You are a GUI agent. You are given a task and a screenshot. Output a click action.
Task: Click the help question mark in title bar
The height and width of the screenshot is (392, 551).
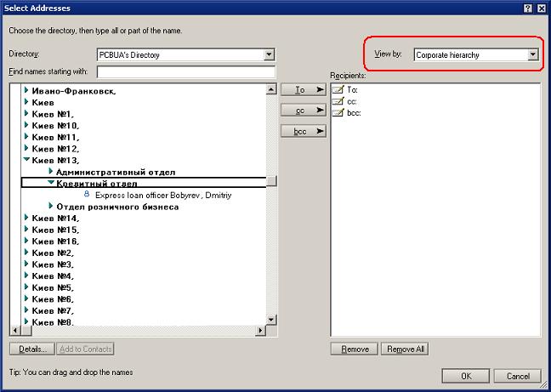point(526,8)
